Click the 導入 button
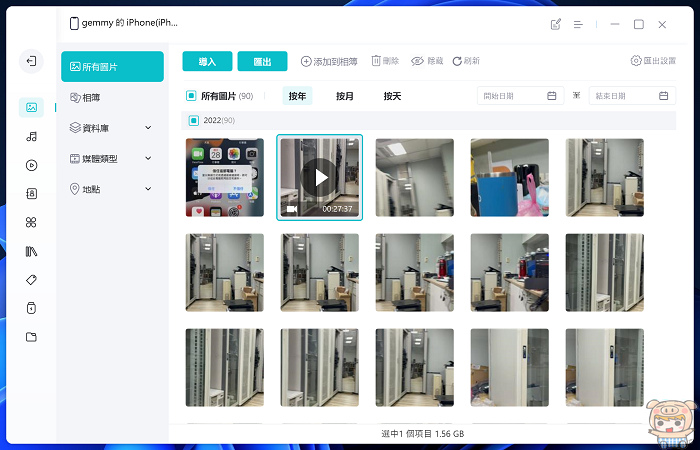Viewport: 700px width, 450px height. point(207,61)
